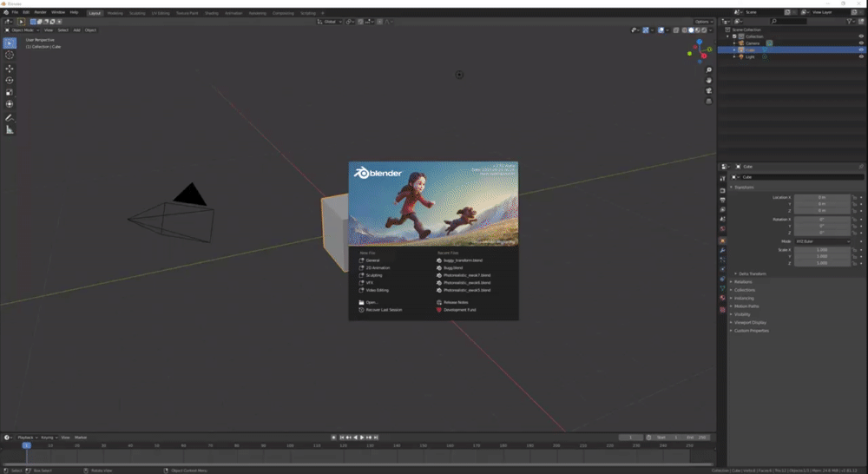Switch to the UV Editing workspace tab
The image size is (868, 474).
pyautogui.click(x=161, y=13)
